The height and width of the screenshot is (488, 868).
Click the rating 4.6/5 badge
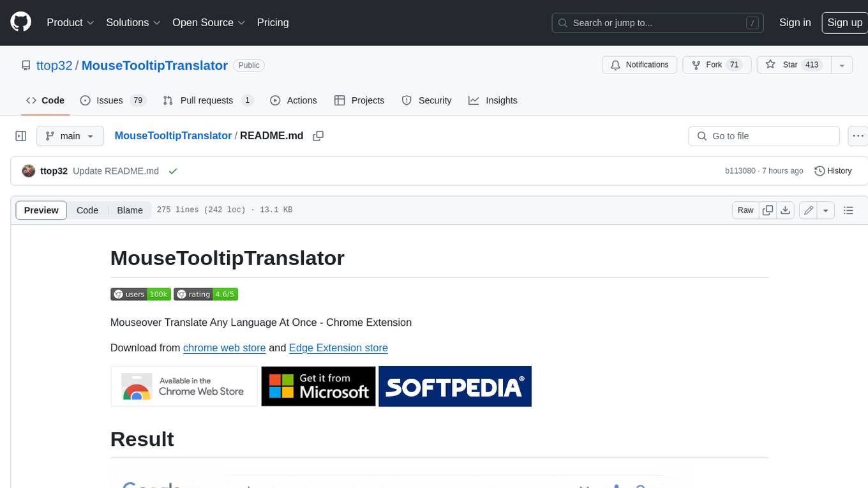(206, 294)
